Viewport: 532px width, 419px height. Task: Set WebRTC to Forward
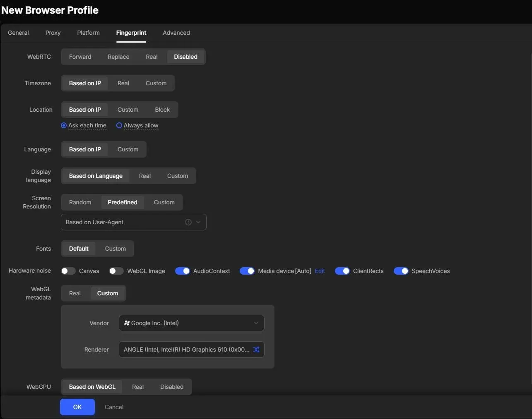pyautogui.click(x=80, y=57)
